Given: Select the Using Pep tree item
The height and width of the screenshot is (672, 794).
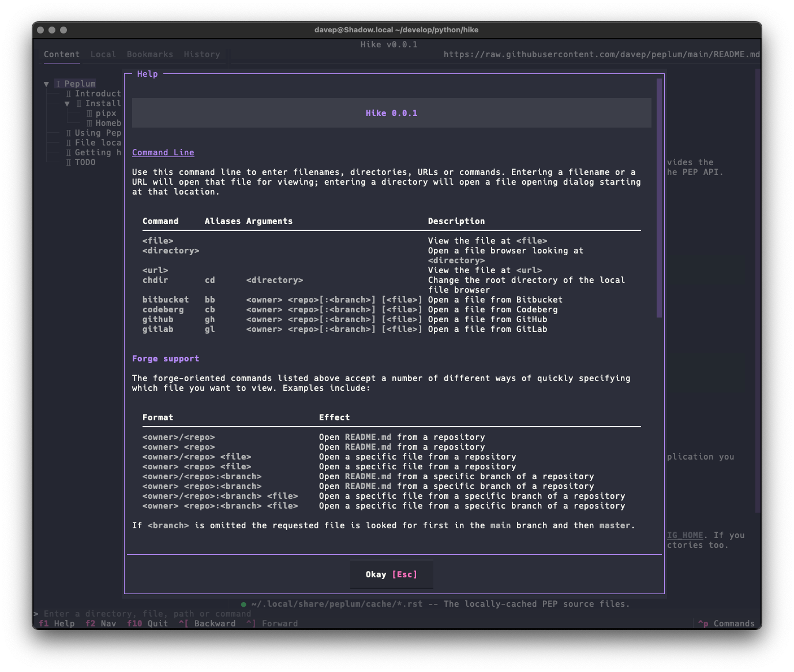Looking at the screenshot, I should click(98, 133).
